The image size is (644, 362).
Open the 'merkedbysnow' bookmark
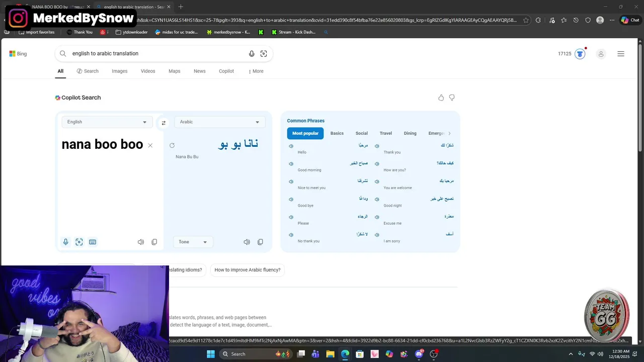coord(228,32)
